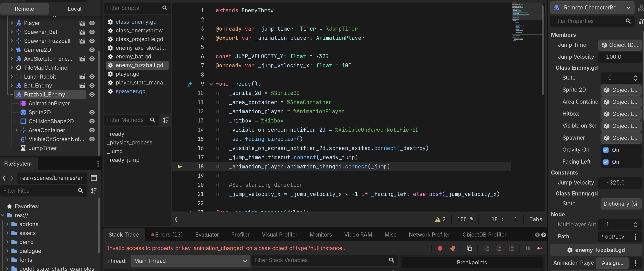This screenshot has height=271, width=644.
Task: Click the Filter Stack Variables search field
Action: (321, 260)
